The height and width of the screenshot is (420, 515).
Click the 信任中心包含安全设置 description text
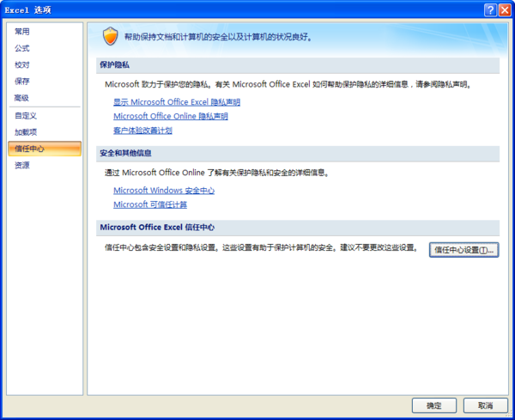click(x=261, y=247)
